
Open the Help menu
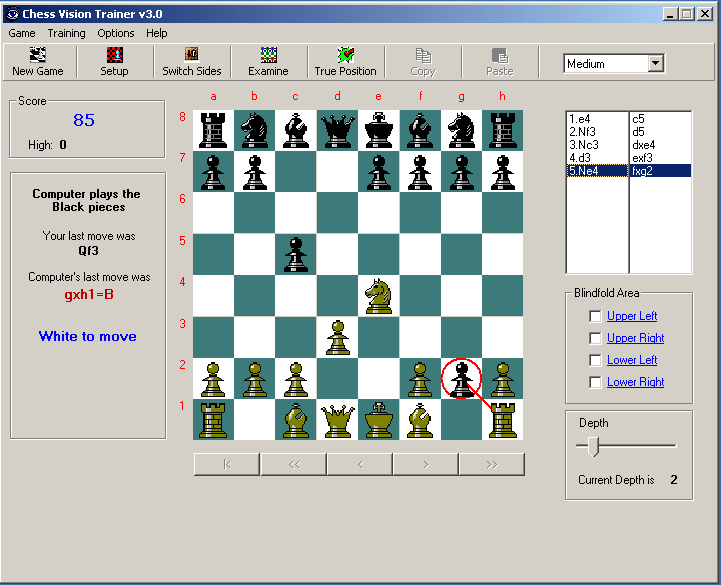coord(157,33)
